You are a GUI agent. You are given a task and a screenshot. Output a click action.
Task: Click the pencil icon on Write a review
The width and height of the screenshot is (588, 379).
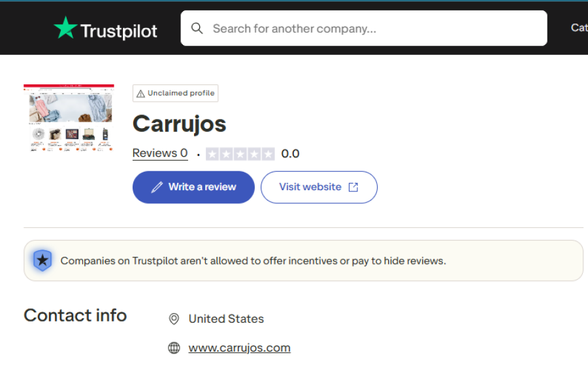click(157, 188)
